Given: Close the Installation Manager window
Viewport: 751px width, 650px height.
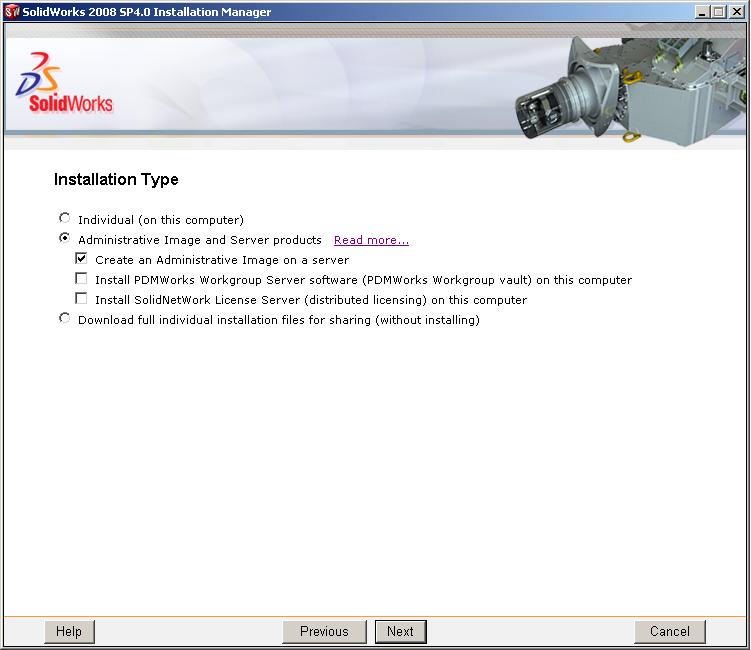Looking at the screenshot, I should (737, 11).
